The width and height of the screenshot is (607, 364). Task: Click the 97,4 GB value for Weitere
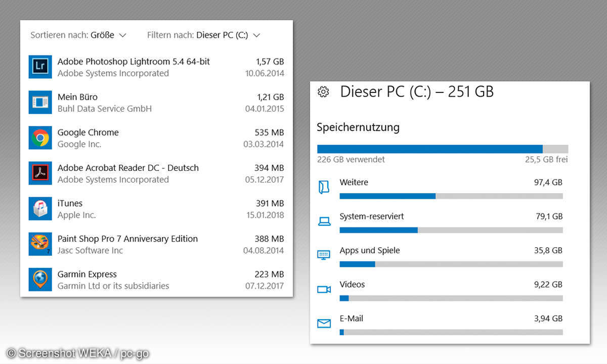(x=548, y=183)
